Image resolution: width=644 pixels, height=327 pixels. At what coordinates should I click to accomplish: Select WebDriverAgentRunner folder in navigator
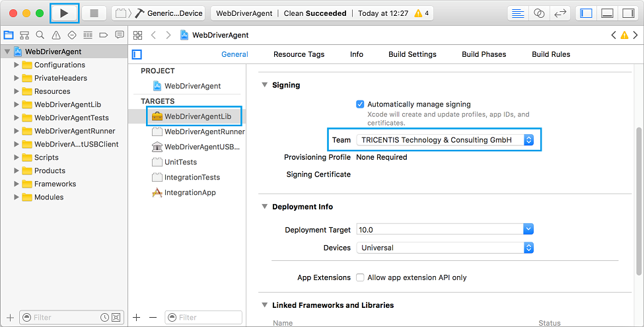tap(75, 131)
